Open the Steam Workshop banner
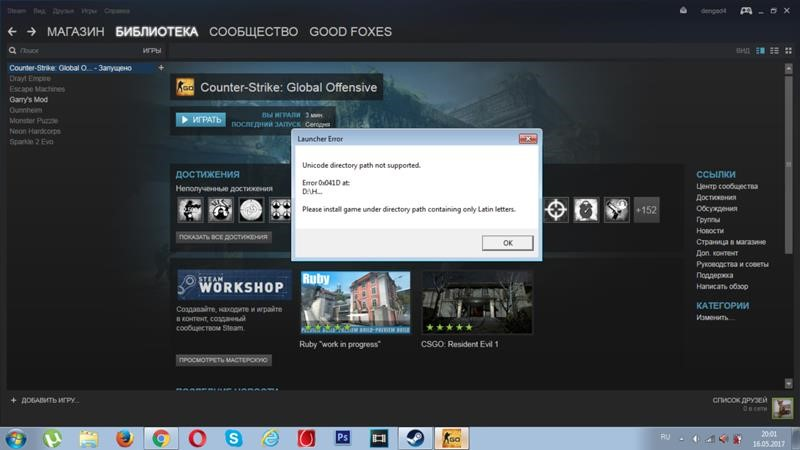The width and height of the screenshot is (800, 450). [x=234, y=285]
